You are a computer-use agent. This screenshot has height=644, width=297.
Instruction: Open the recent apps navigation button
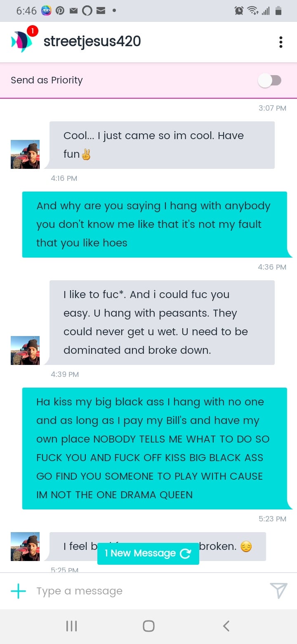[71, 626]
